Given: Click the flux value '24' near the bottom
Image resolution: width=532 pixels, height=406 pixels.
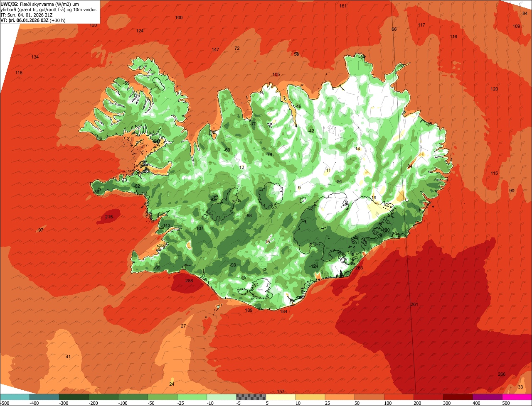Looking at the screenshot, I should click(x=172, y=384).
